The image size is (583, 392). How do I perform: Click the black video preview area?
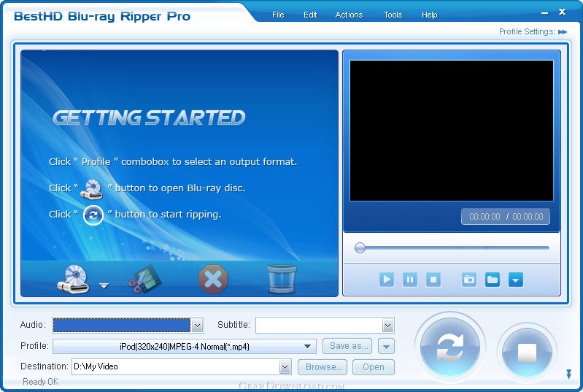tap(452, 131)
